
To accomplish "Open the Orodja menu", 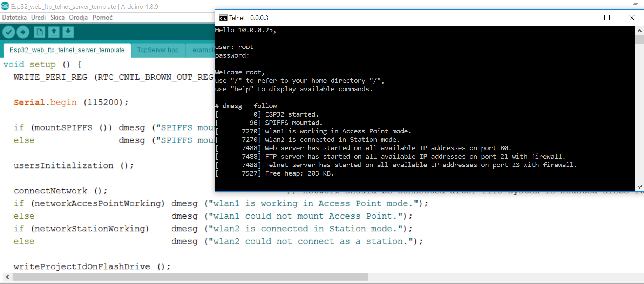I will (x=78, y=18).
